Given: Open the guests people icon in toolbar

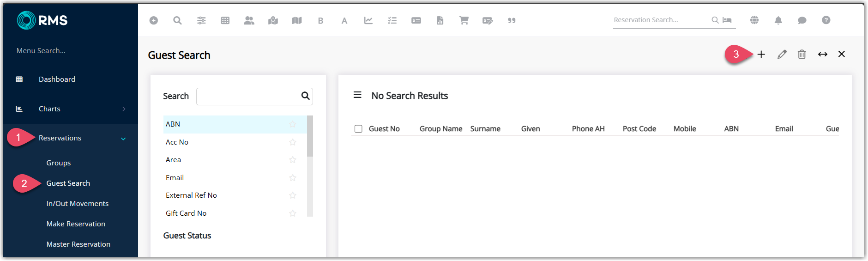Looking at the screenshot, I should tap(249, 20).
